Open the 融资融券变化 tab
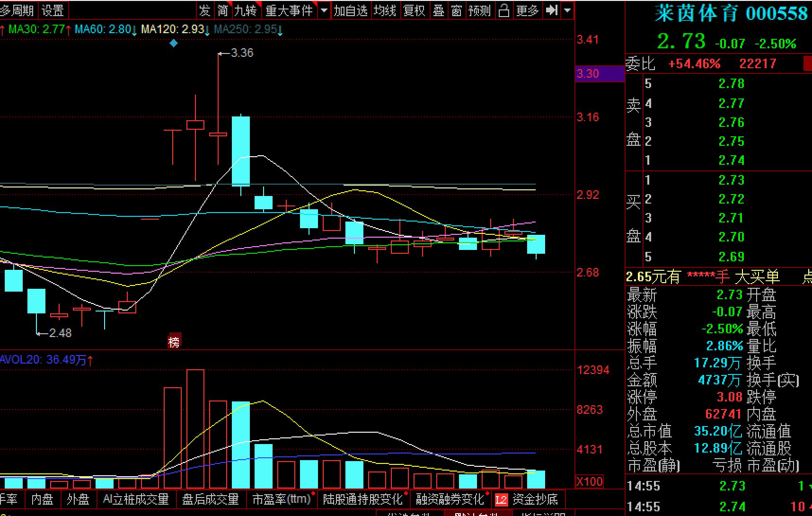The width and height of the screenshot is (812, 516). 450,499
